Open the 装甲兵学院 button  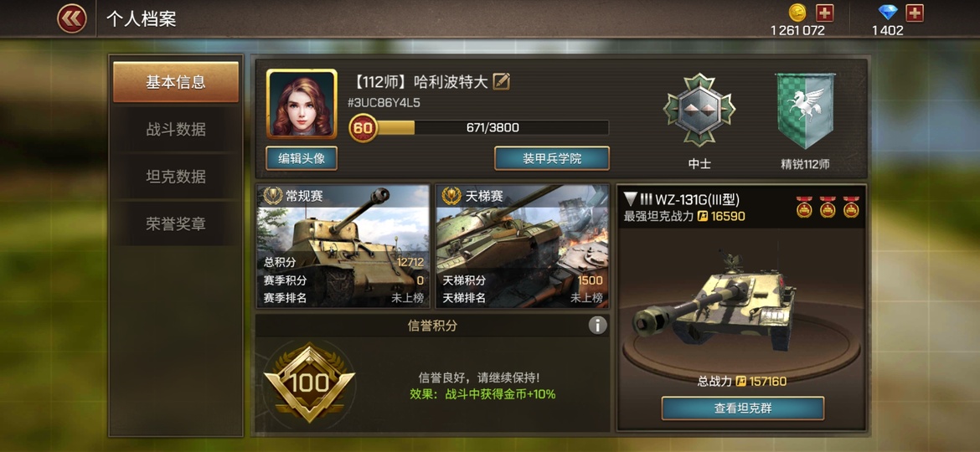tap(552, 158)
